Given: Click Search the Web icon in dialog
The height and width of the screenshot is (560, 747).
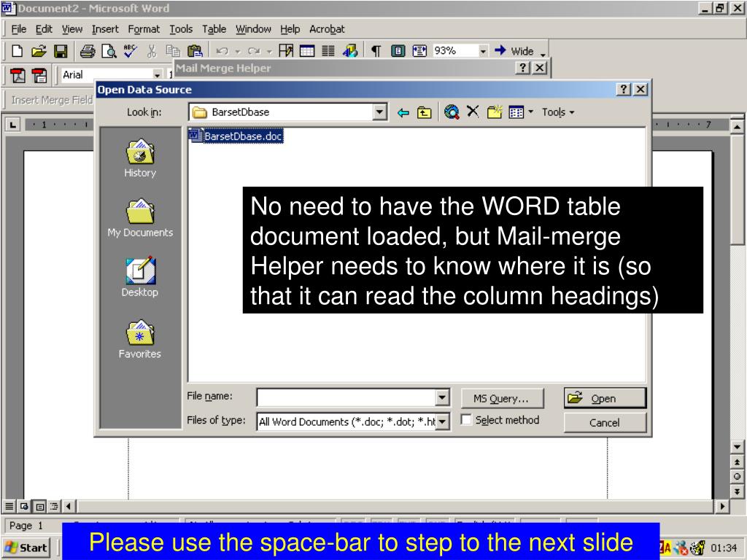Looking at the screenshot, I should click(x=451, y=112).
